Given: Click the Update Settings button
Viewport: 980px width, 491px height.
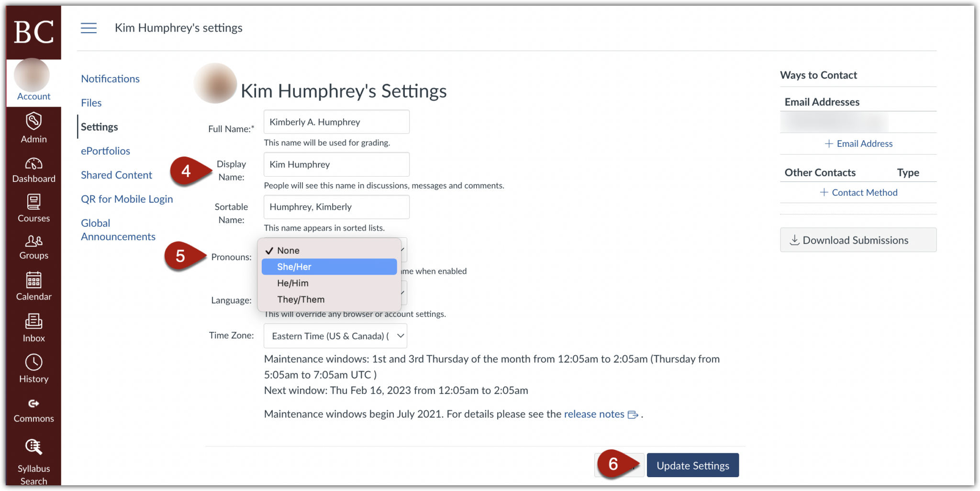Looking at the screenshot, I should point(692,465).
